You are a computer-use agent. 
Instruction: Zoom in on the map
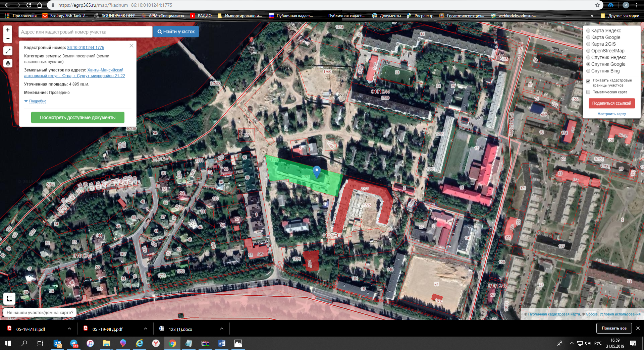pyautogui.click(x=8, y=30)
